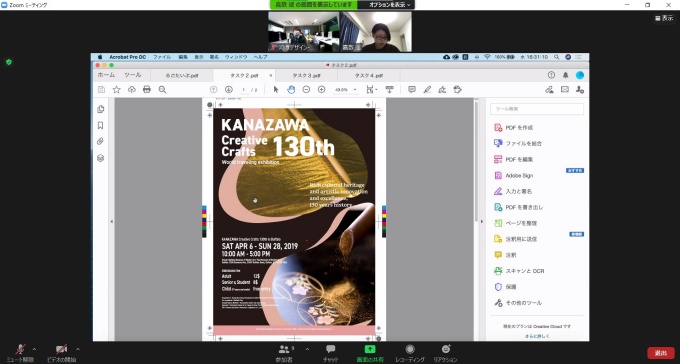Image resolution: width=680 pixels, height=364 pixels.
Task: Open the Acrobat File menu
Action: click(162, 57)
